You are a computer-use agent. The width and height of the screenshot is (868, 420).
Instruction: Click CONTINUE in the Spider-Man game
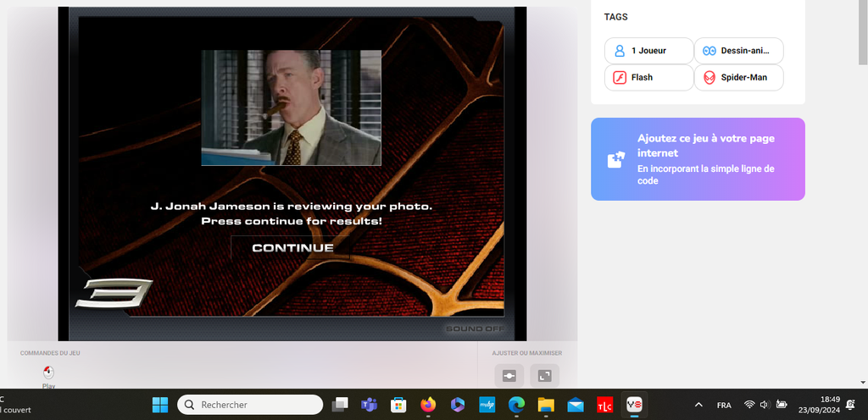pos(292,248)
